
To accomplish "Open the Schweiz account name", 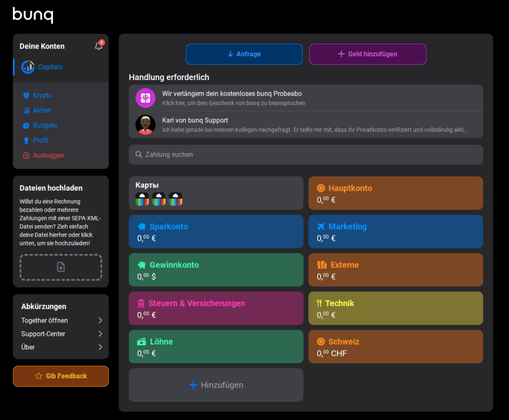I will pyautogui.click(x=344, y=342).
